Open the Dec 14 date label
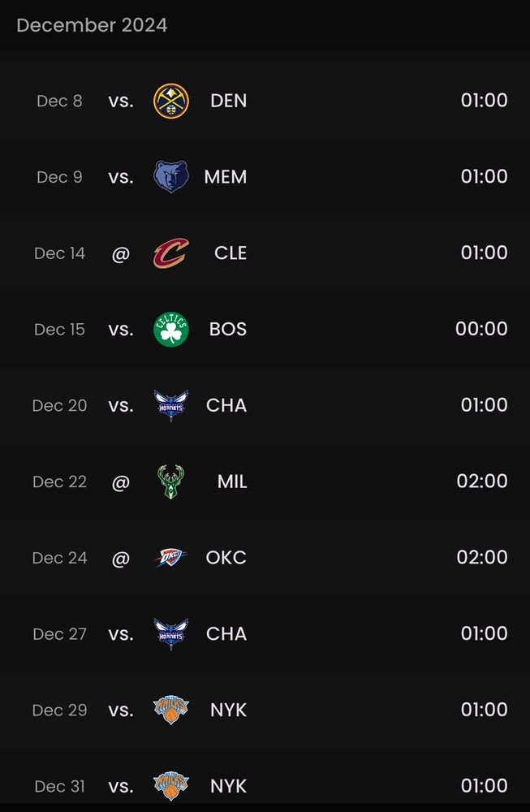Viewport: 530px width, 812px height. (x=59, y=253)
